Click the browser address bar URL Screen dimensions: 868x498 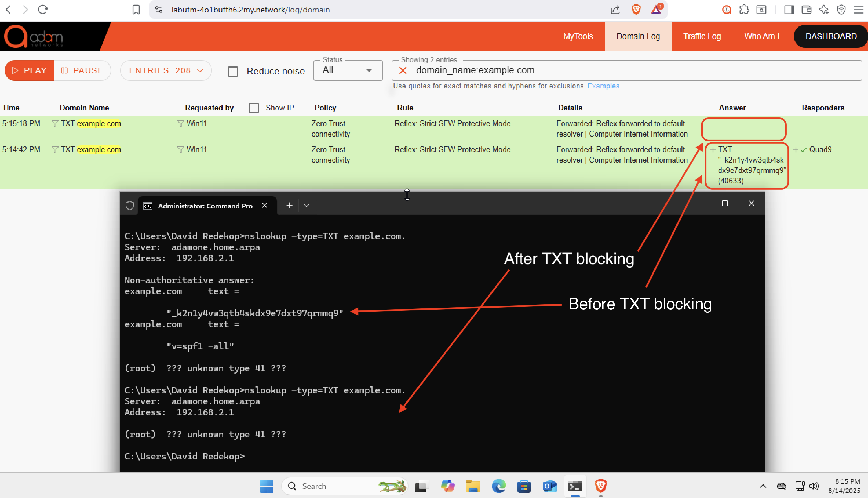click(251, 10)
